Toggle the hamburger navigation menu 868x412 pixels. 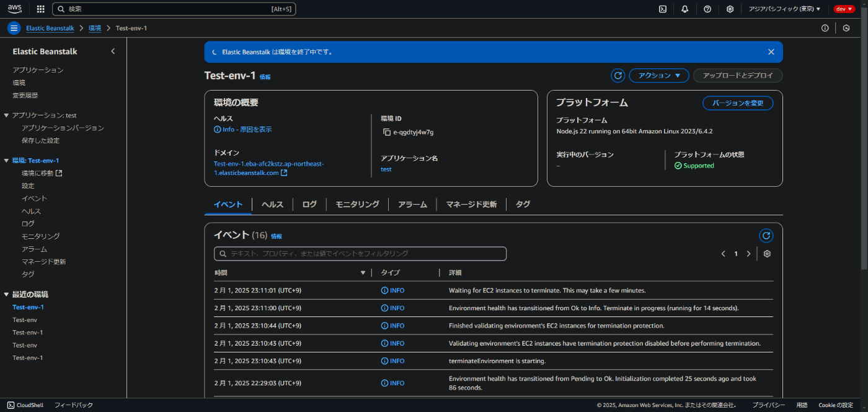(x=14, y=28)
